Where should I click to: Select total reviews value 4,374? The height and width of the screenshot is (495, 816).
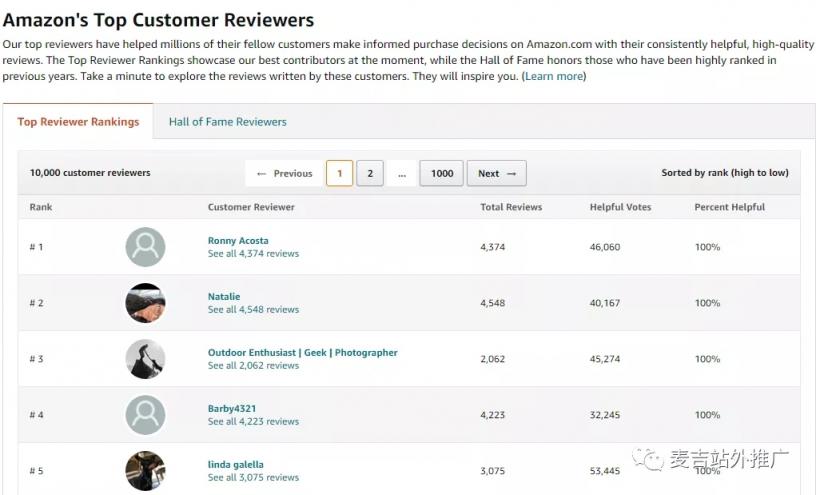492,247
